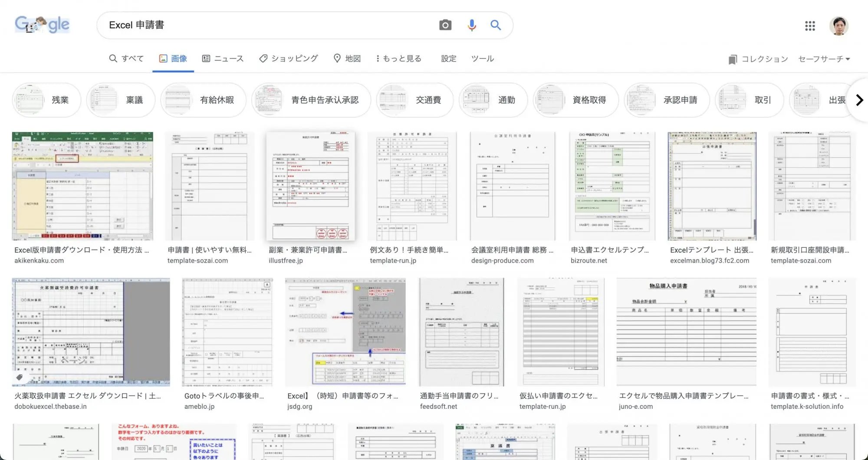This screenshot has height=460, width=868.
Task: Click bizroute.net source link
Action: tap(589, 260)
